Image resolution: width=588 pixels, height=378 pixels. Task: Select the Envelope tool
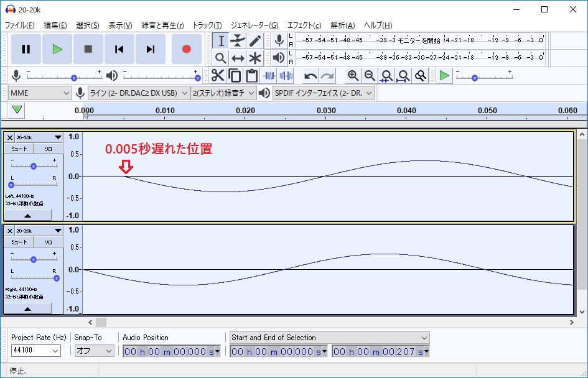click(x=238, y=41)
